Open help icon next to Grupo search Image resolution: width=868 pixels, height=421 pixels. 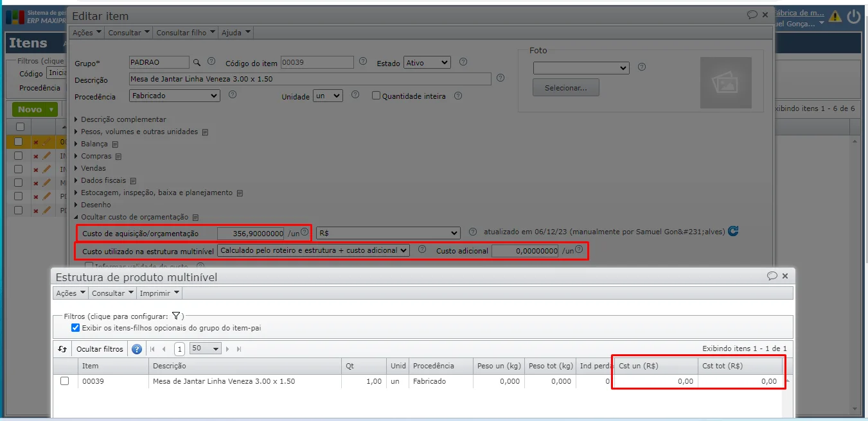[211, 62]
